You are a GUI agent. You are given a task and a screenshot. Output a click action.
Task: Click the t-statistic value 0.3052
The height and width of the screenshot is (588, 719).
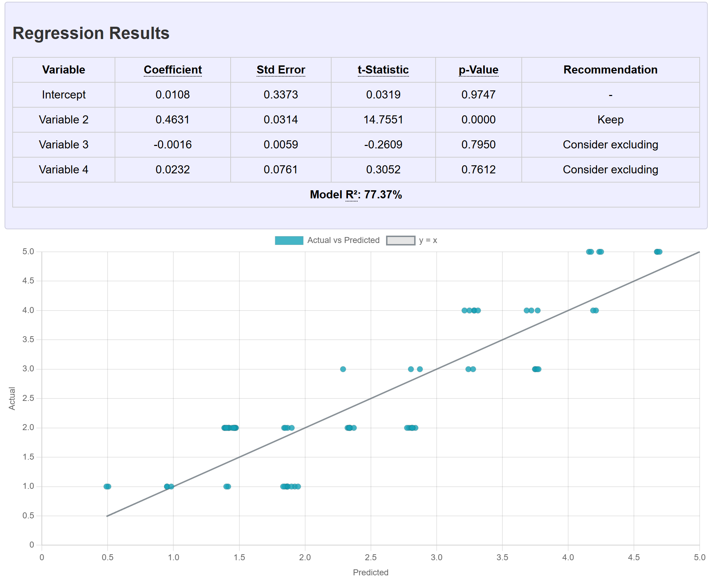pyautogui.click(x=383, y=170)
